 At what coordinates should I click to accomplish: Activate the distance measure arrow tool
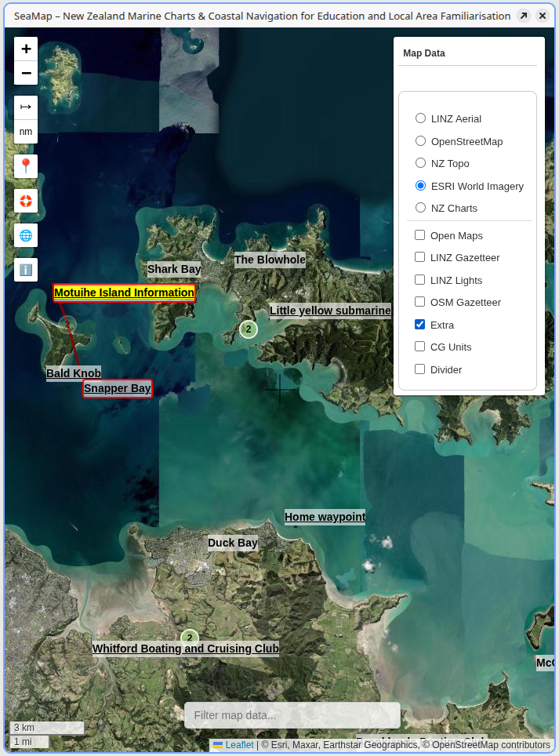[x=26, y=107]
